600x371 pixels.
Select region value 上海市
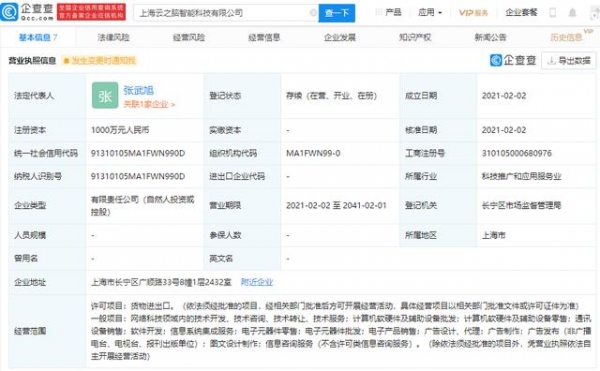point(494,235)
